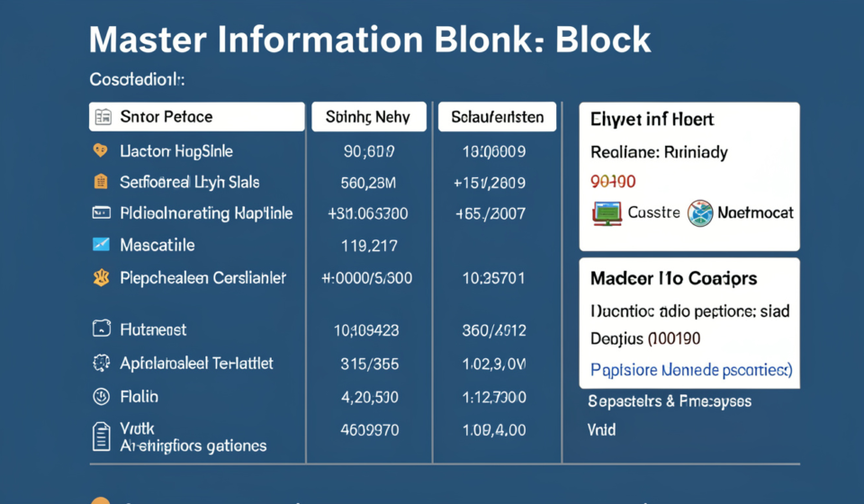Click the orange badge icon beside Plepchealeen Cerslianlet
Viewport: 864px width, 504px height.
coord(102,277)
